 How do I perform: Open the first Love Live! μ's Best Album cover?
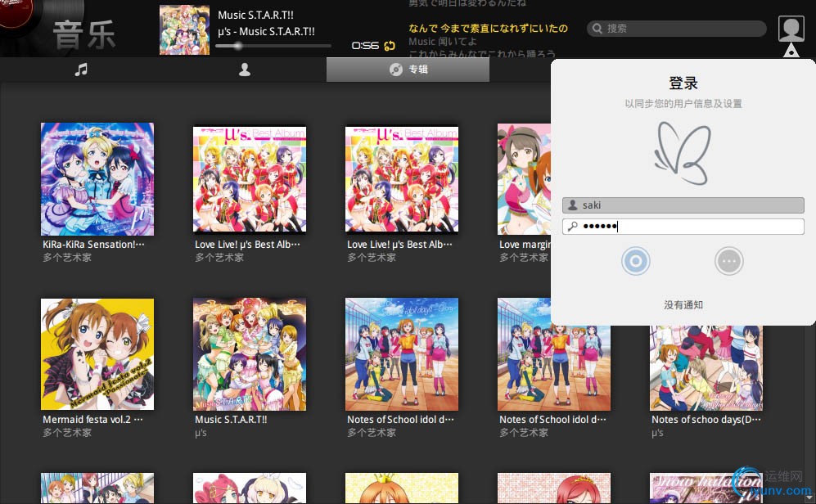250,179
